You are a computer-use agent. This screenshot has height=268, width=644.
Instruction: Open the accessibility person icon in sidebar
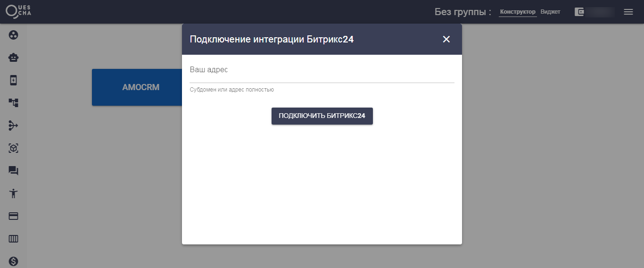point(13,193)
